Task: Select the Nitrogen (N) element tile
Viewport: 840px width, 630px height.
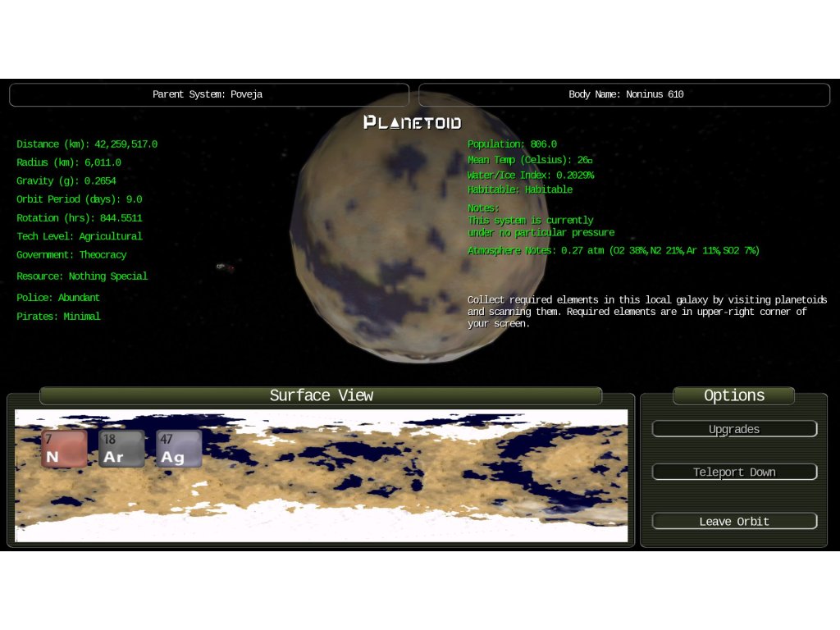Action: pos(64,449)
